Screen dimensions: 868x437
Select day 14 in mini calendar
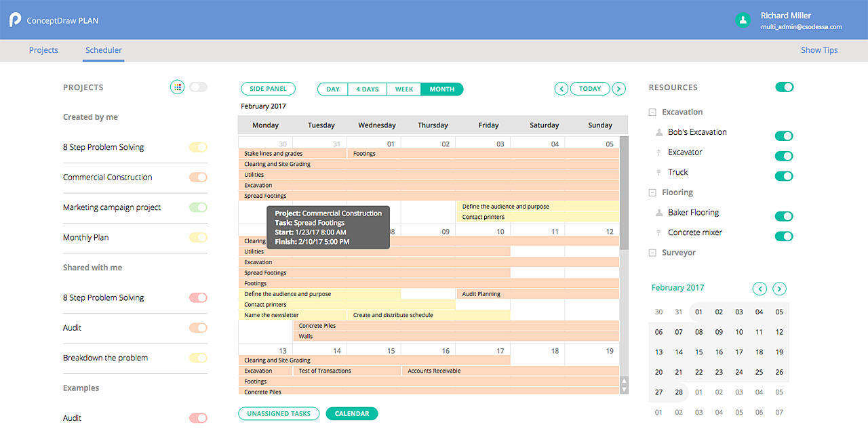tap(679, 352)
